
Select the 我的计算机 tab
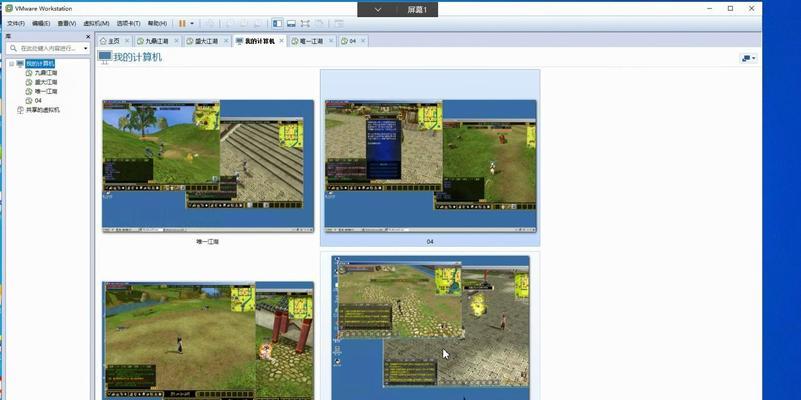260,41
